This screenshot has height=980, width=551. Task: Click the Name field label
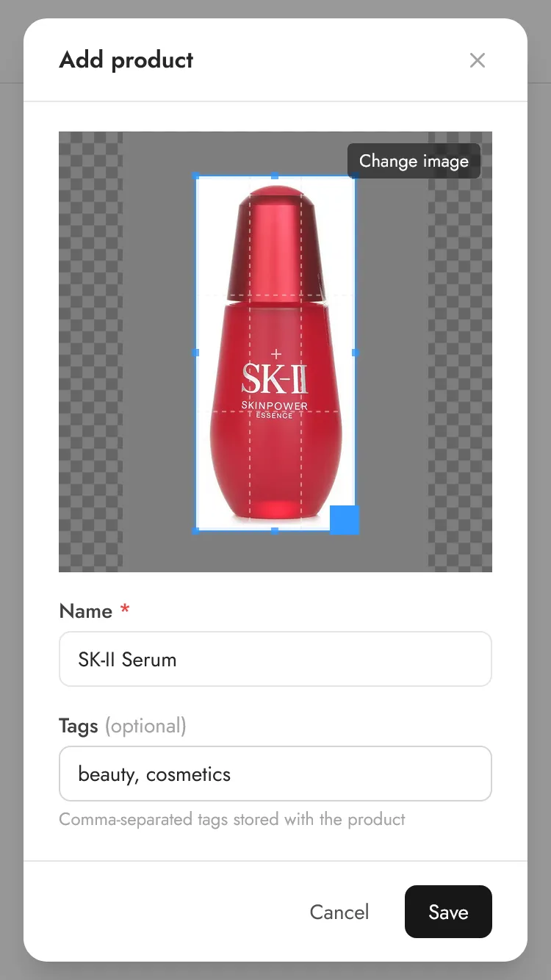86,611
